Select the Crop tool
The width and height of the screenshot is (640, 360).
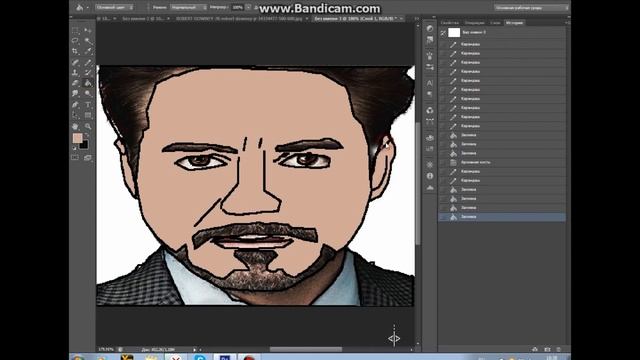(76, 51)
